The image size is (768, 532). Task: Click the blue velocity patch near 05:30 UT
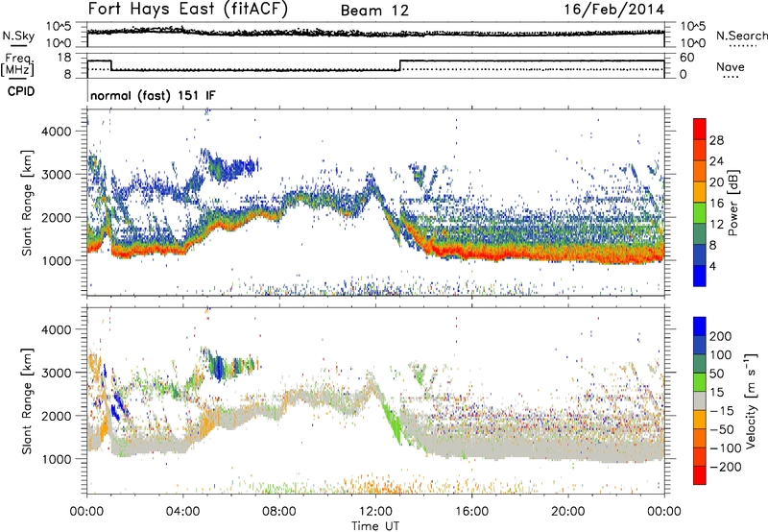(x=219, y=369)
